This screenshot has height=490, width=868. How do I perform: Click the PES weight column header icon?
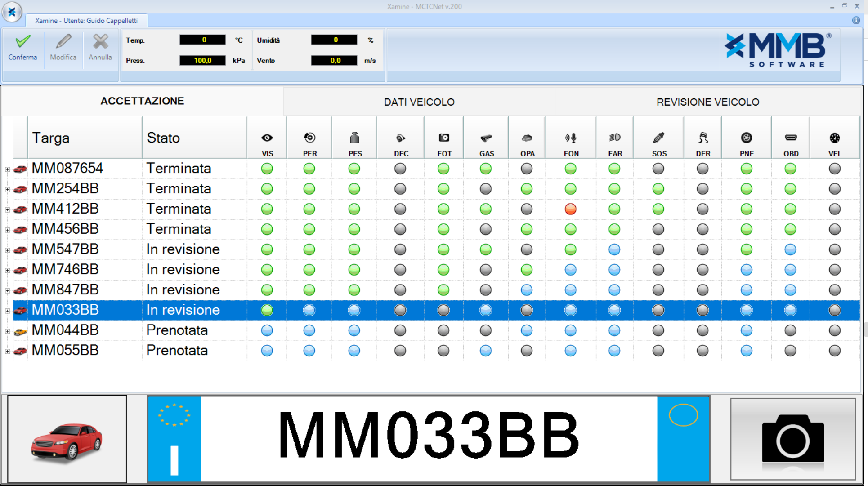click(354, 138)
